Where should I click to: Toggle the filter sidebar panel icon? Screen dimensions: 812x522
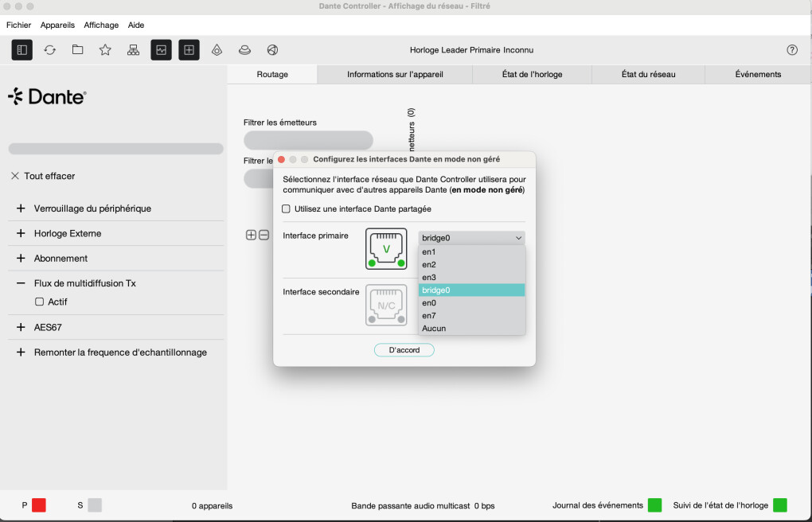(21, 49)
